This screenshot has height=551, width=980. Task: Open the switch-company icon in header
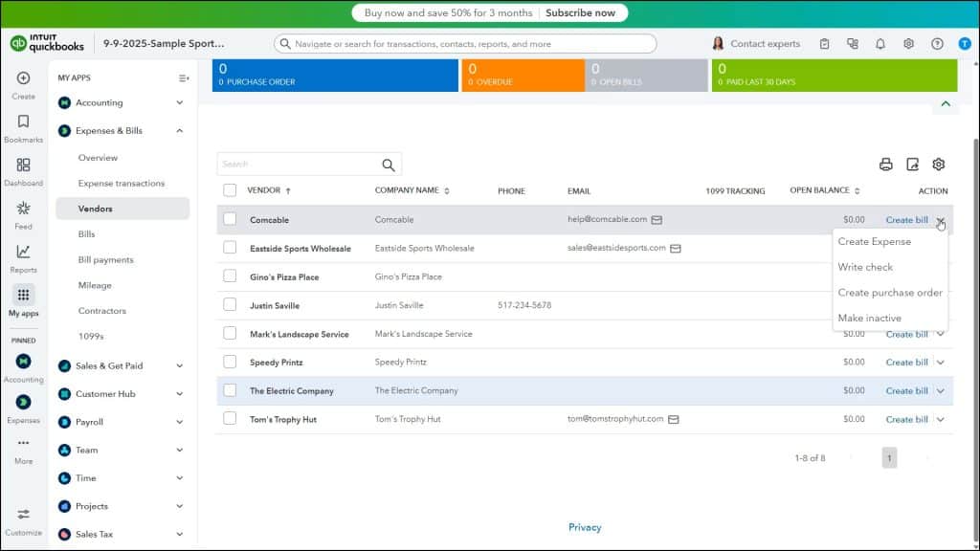coord(853,44)
